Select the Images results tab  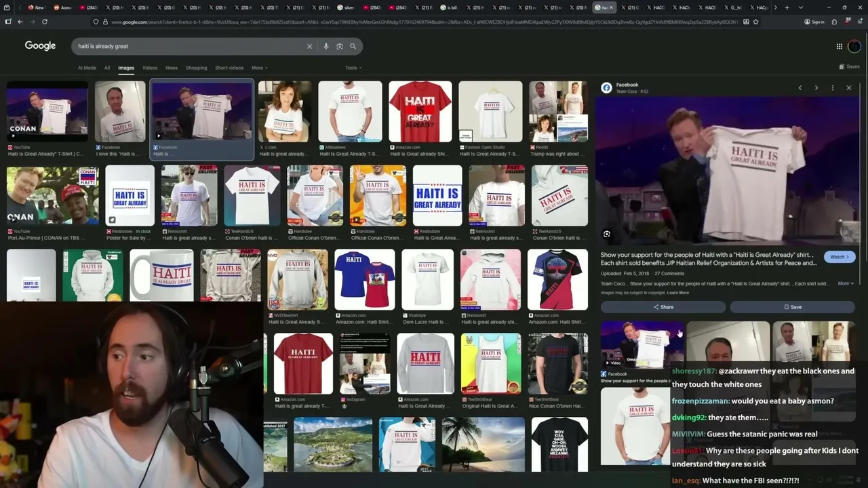click(x=126, y=68)
